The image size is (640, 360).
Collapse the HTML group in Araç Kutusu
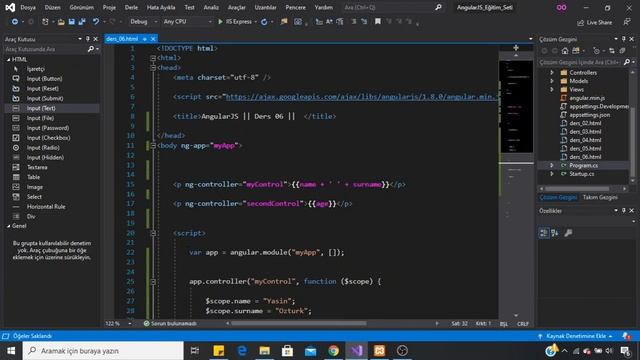coord(9,60)
